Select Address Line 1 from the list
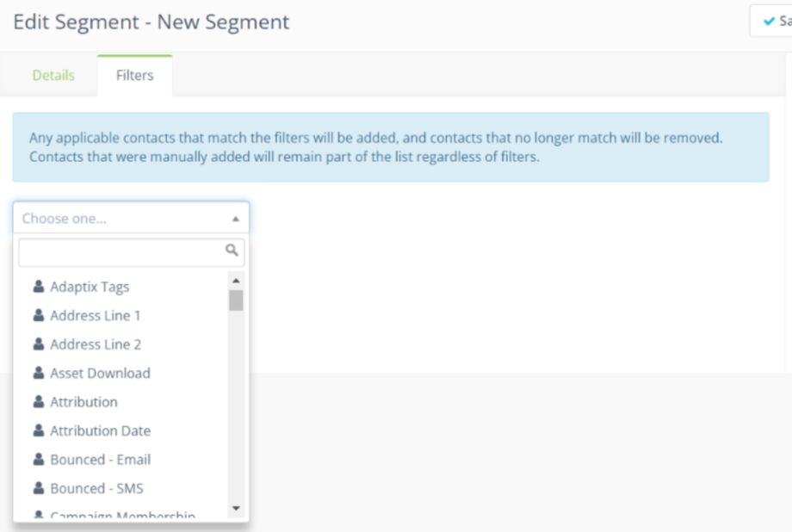The width and height of the screenshot is (792, 532). tap(96, 315)
